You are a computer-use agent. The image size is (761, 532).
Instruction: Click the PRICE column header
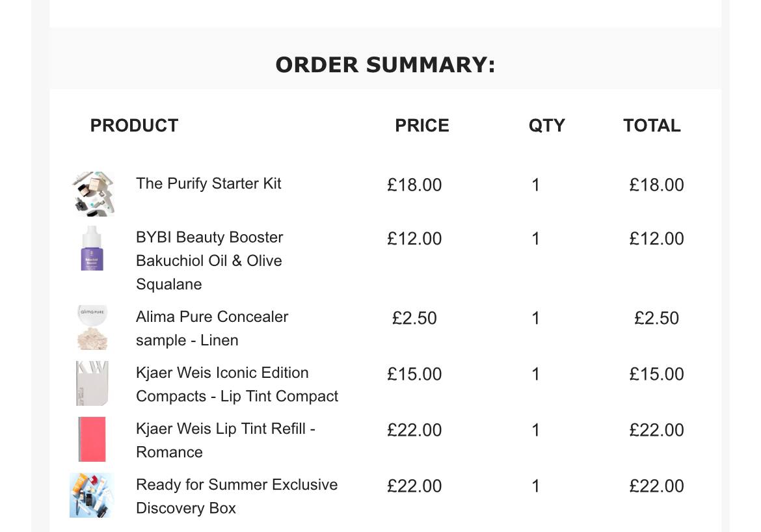[421, 126]
